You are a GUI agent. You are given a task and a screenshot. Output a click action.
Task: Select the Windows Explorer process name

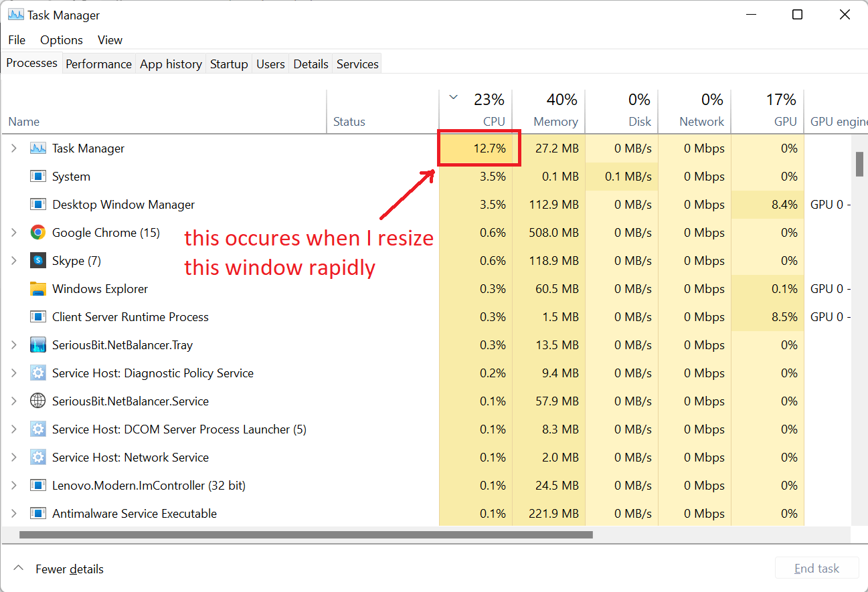point(100,289)
